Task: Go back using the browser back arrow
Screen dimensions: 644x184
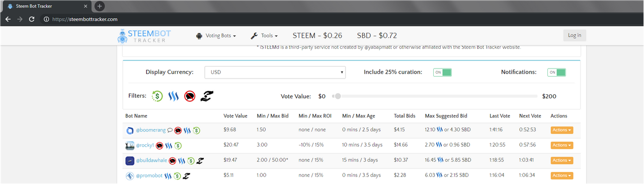Action: point(8,19)
